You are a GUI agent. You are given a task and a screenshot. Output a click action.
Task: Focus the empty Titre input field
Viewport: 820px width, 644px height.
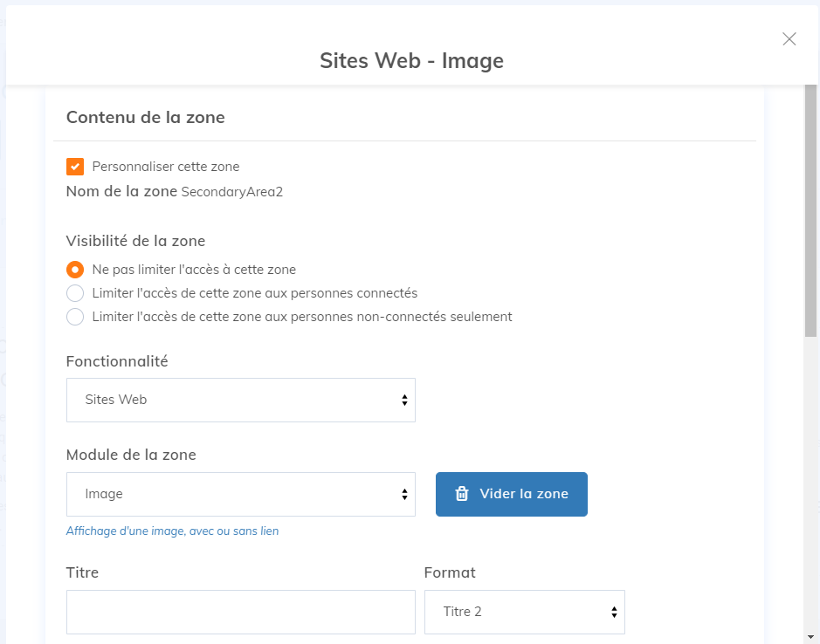click(240, 612)
